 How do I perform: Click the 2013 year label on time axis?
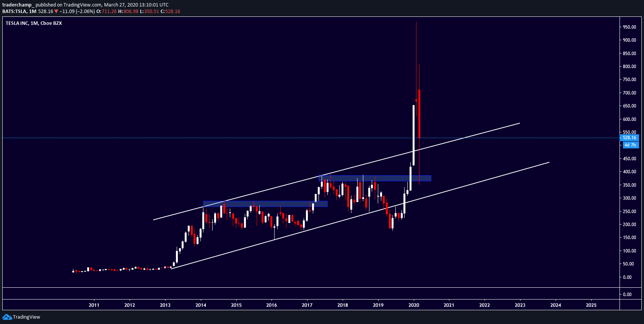click(165, 305)
